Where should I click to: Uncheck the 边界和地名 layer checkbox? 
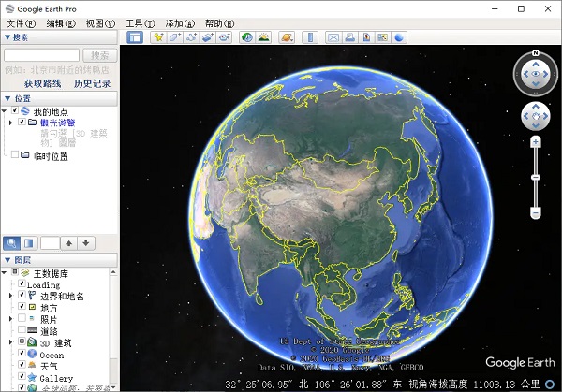(x=22, y=295)
